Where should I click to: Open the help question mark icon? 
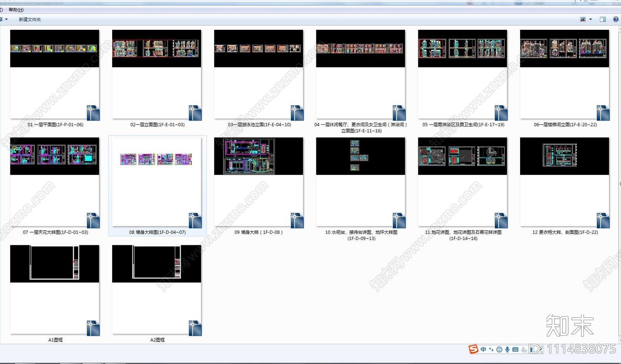click(x=616, y=19)
